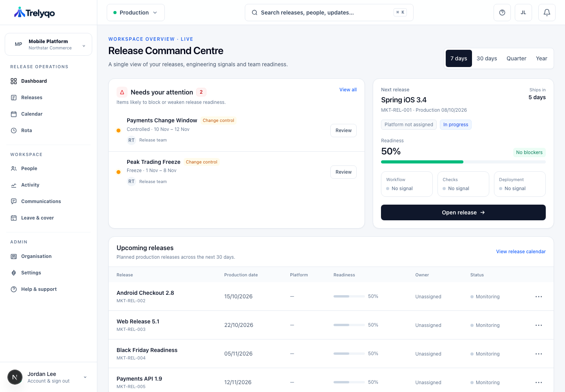565x392 pixels.
Task: Open People sidebar icon
Action: (14, 169)
